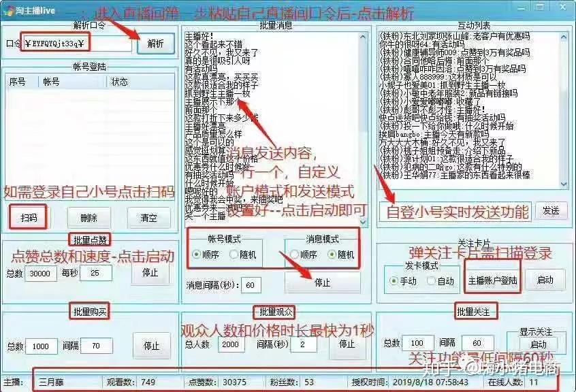Click the 批量消息 list scrollbar down arrow
The width and height of the screenshot is (576, 392).
363,222
